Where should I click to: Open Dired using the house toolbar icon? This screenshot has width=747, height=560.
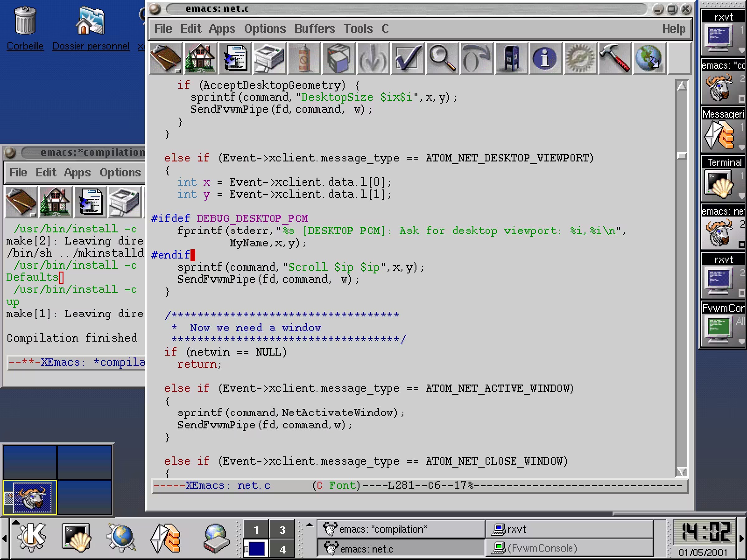point(200,58)
